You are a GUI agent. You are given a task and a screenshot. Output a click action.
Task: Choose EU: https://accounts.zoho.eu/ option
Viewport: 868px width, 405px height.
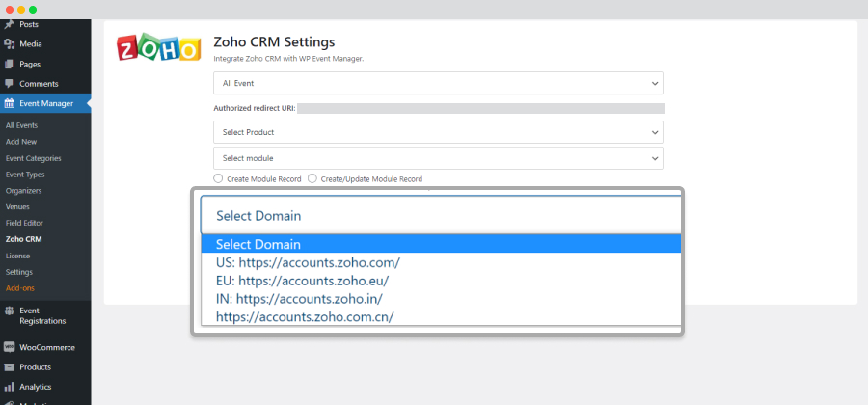pos(441,281)
